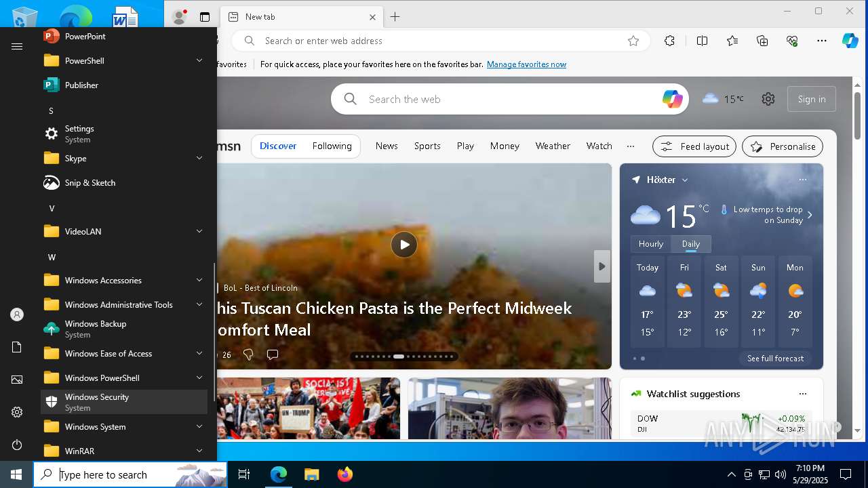This screenshot has width=868, height=488.
Task: Open Windows Backup entry
Action: click(x=124, y=329)
